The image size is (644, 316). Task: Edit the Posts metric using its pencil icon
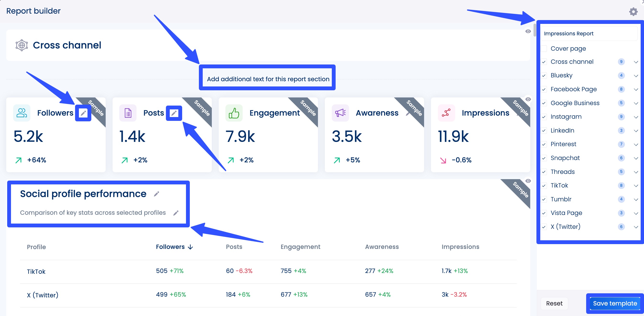tap(174, 113)
